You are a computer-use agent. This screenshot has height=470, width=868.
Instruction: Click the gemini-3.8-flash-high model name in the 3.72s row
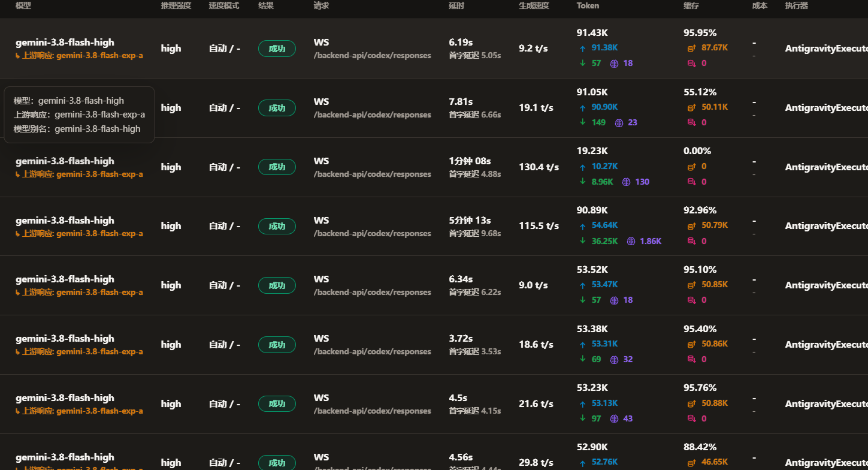tap(65, 338)
